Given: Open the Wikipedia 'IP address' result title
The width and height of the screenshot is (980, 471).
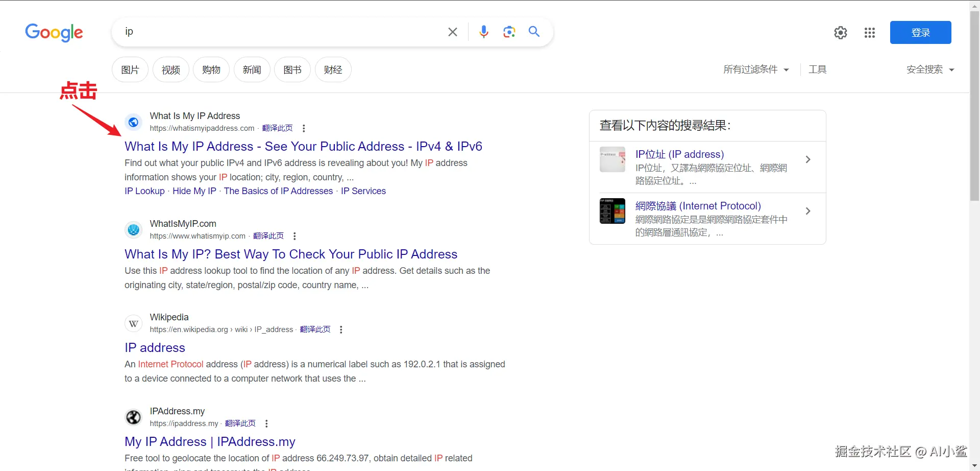Looking at the screenshot, I should pos(155,348).
